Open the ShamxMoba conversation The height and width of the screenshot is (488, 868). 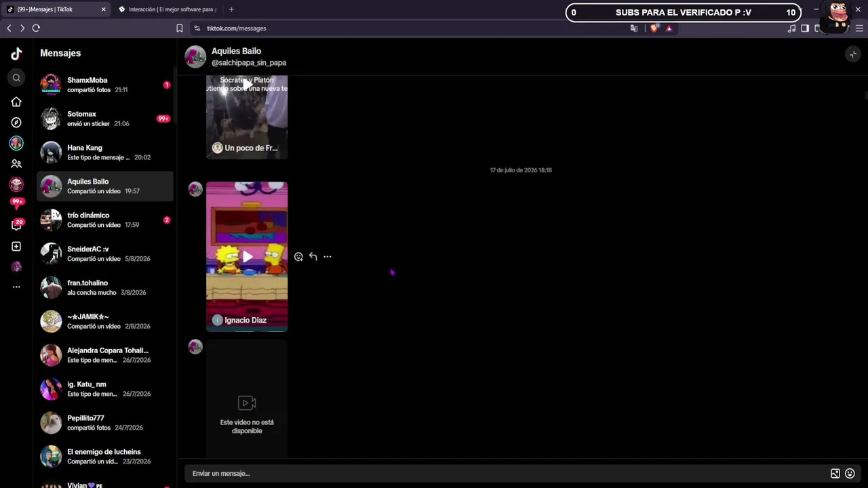(x=105, y=85)
